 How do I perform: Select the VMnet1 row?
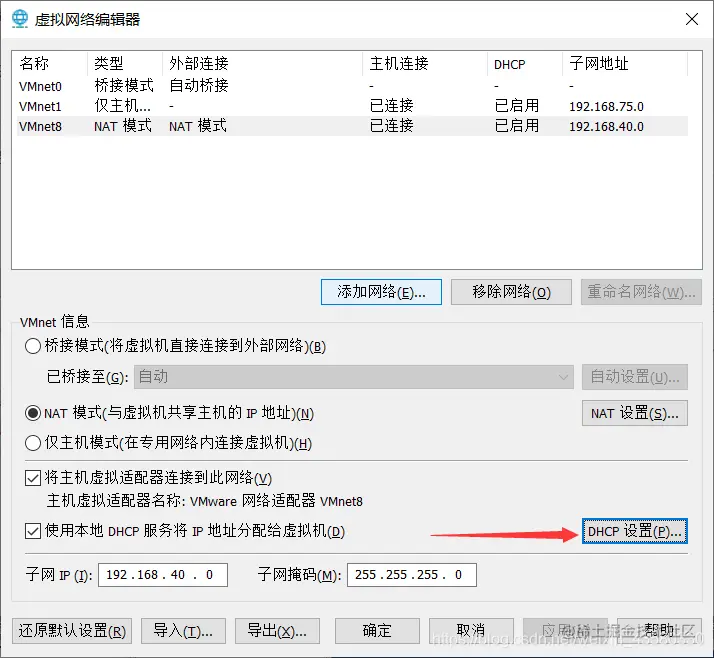click(352, 106)
